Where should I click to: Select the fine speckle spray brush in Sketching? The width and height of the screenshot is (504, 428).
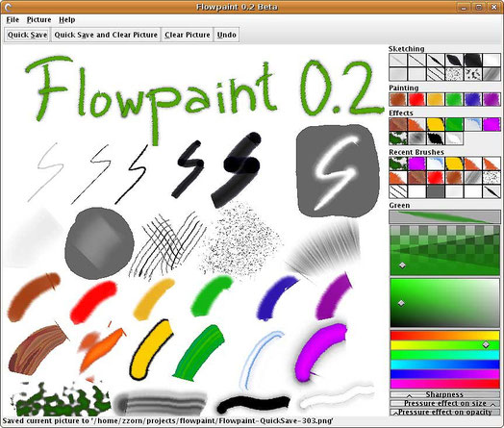tap(454, 74)
